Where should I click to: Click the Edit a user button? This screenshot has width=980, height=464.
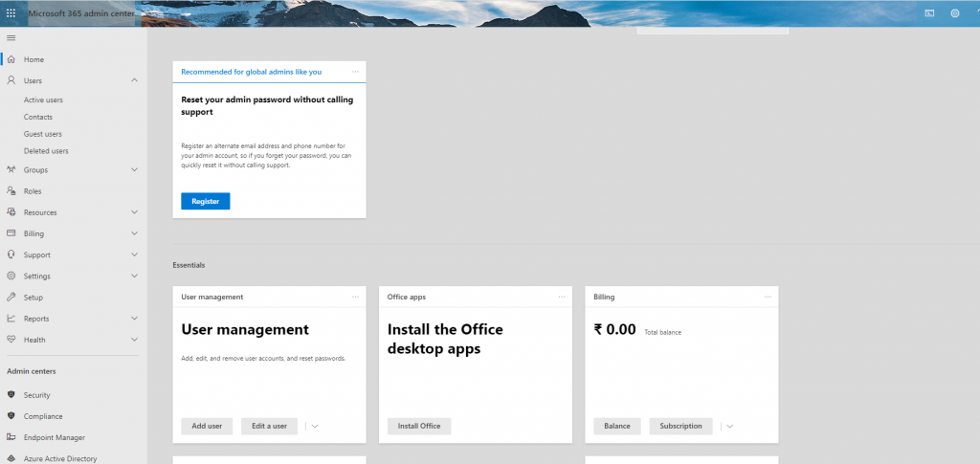coord(269,426)
